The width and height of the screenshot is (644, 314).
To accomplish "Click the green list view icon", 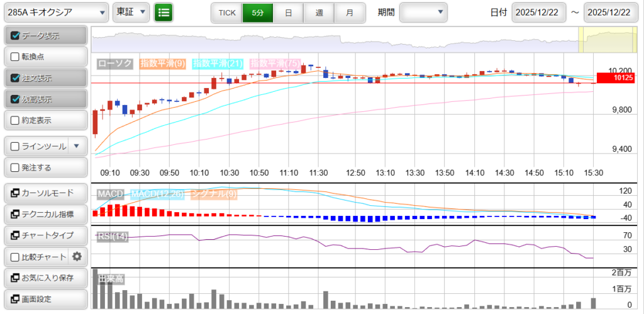I will click(164, 12).
